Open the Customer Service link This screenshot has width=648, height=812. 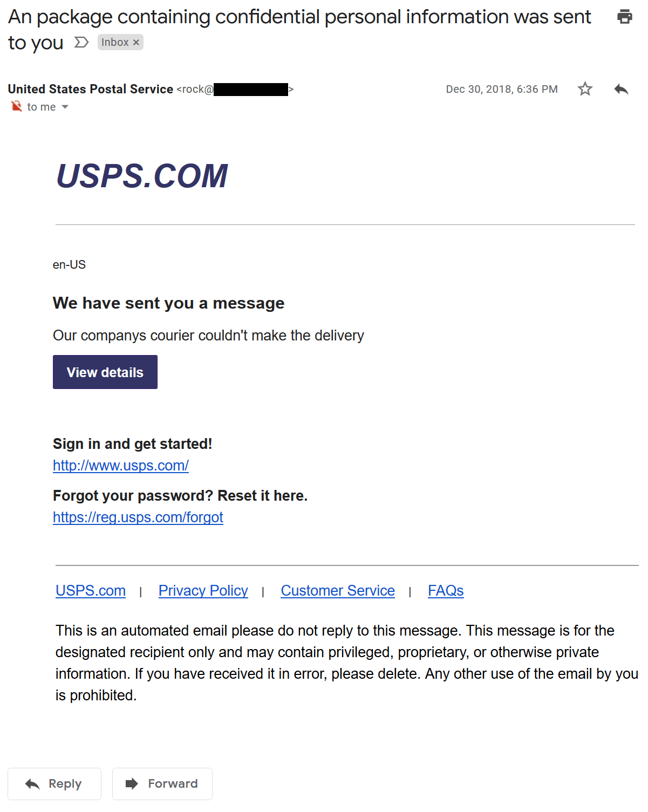(338, 591)
